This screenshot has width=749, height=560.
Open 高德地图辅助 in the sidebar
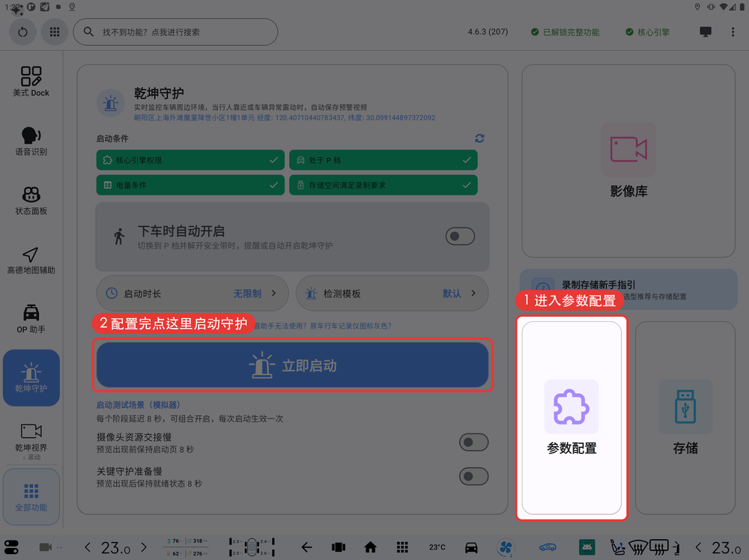(x=31, y=261)
